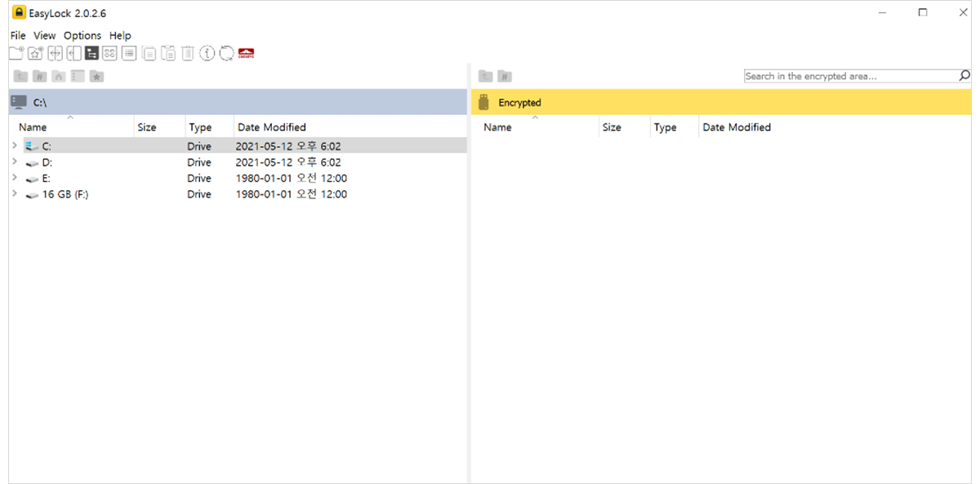Click the root '#' folder icon in local panel

click(39, 76)
